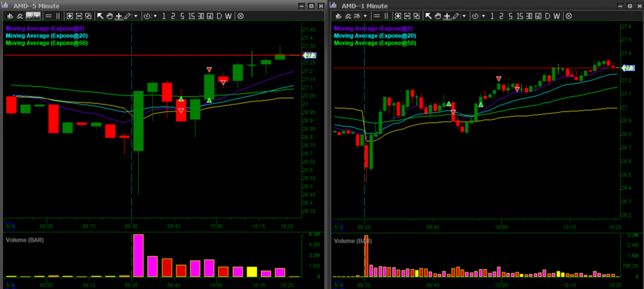Click the circled X icon in AMD 5 Minute toolbar
The height and width of the screenshot is (289, 644).
(x=240, y=15)
